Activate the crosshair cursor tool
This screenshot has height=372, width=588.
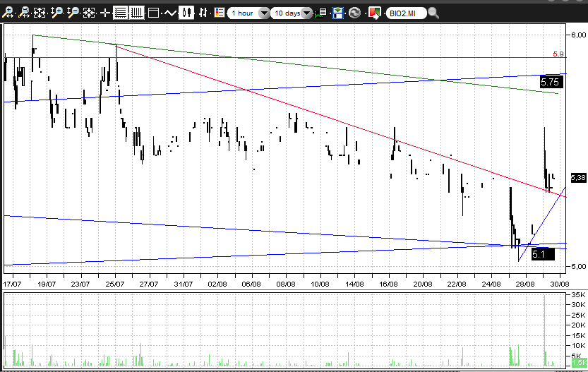pos(105,13)
